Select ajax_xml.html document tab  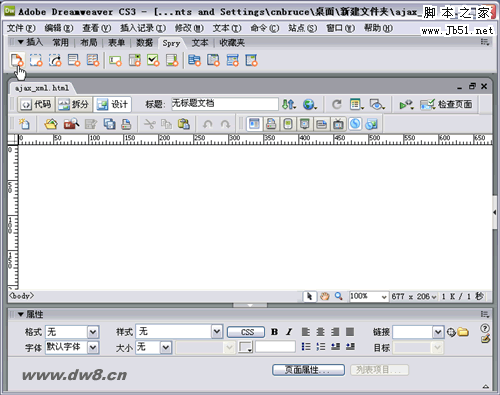click(x=42, y=88)
